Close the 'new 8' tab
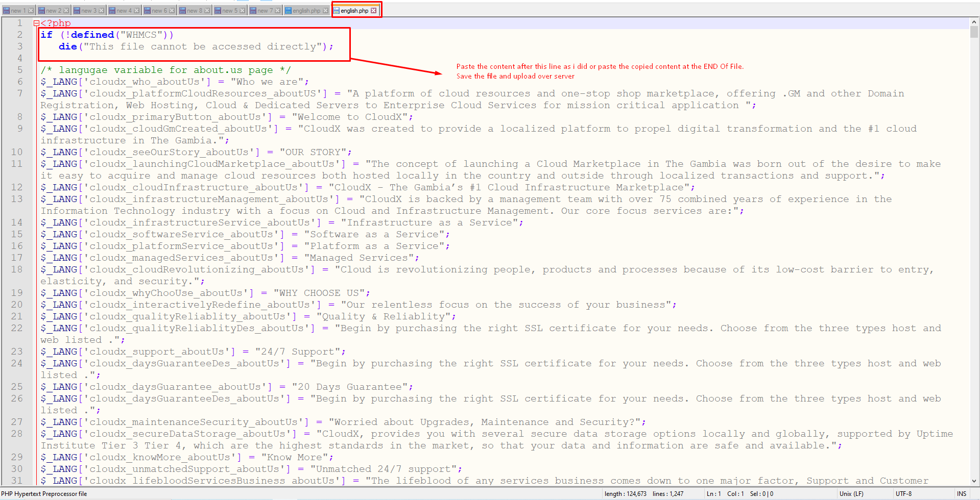 (x=207, y=11)
